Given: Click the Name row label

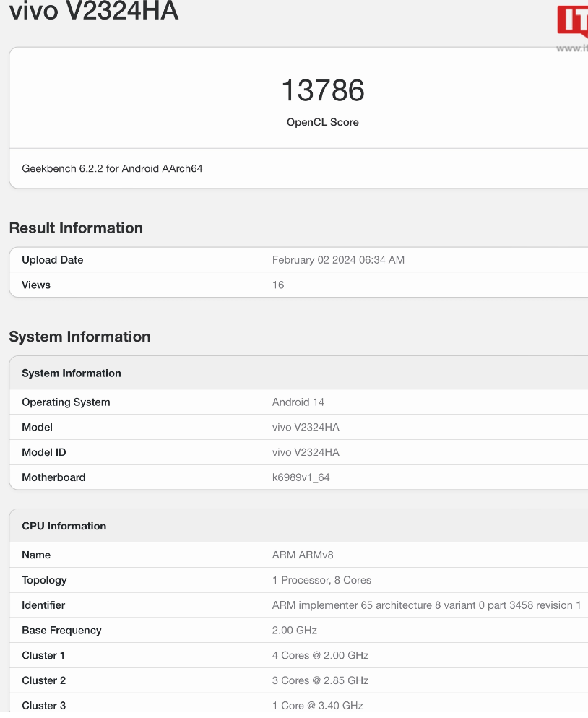Looking at the screenshot, I should [x=36, y=555].
